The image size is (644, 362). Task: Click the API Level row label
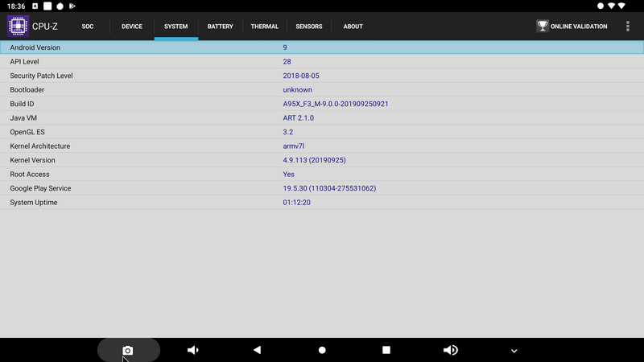click(24, 62)
